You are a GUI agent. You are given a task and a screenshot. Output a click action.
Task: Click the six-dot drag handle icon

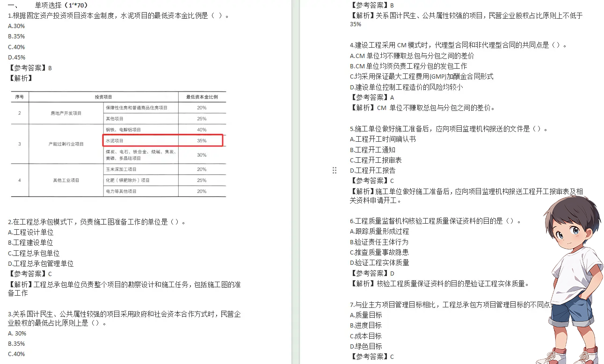pyautogui.click(x=334, y=170)
